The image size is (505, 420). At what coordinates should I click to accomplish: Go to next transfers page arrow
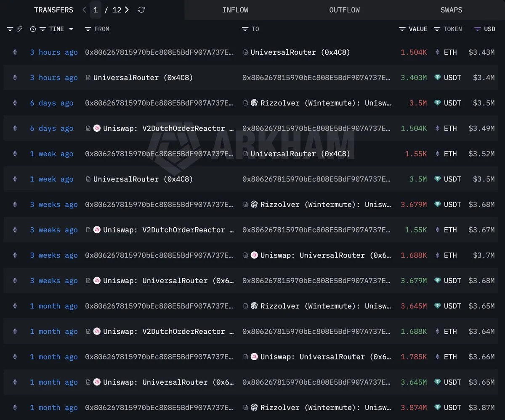tap(127, 10)
